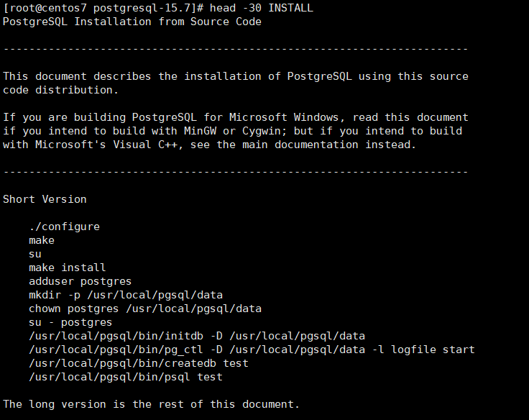529x420 pixels.
Task: Click the 'createdb test' command line
Action: tap(138, 363)
